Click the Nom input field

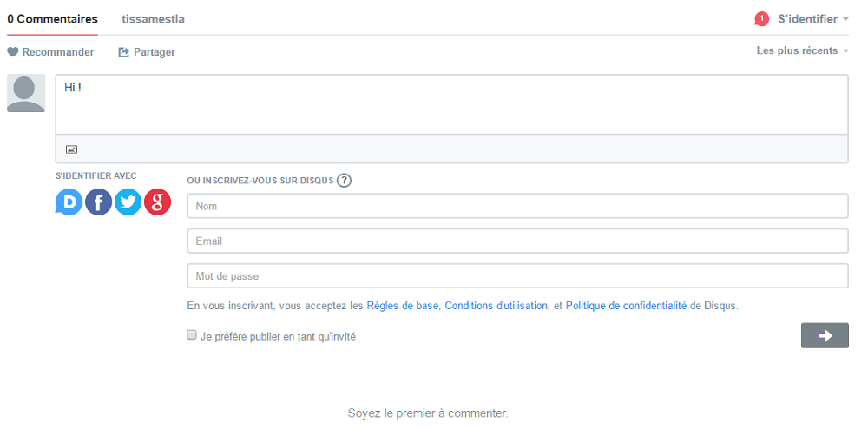(517, 206)
